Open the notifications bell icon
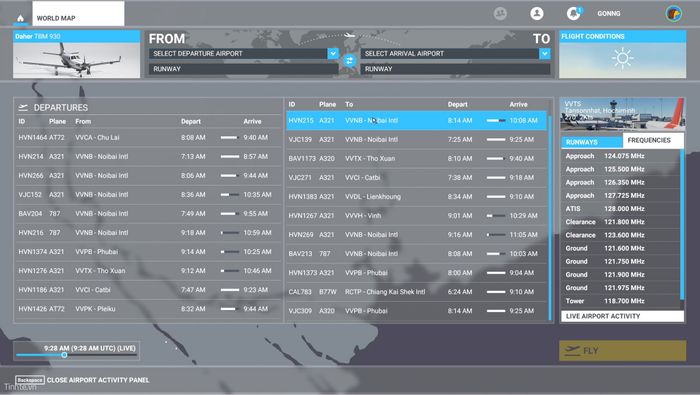This screenshot has width=700, height=395. pos(574,13)
